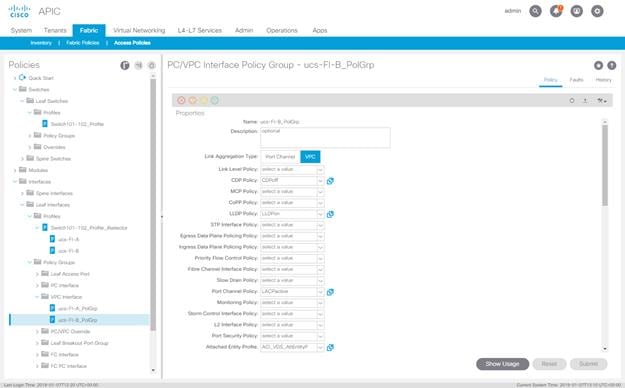Click the properties pane vertical scrollbar
This screenshot has width=625, height=388.
pos(605,165)
